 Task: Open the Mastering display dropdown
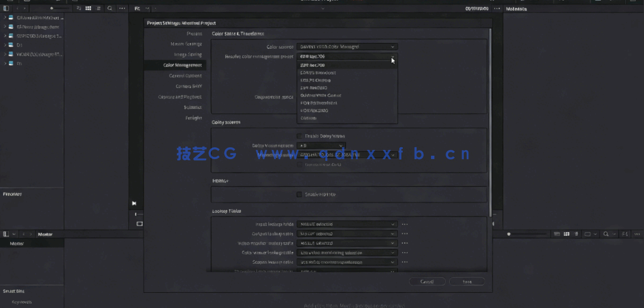tap(347, 155)
